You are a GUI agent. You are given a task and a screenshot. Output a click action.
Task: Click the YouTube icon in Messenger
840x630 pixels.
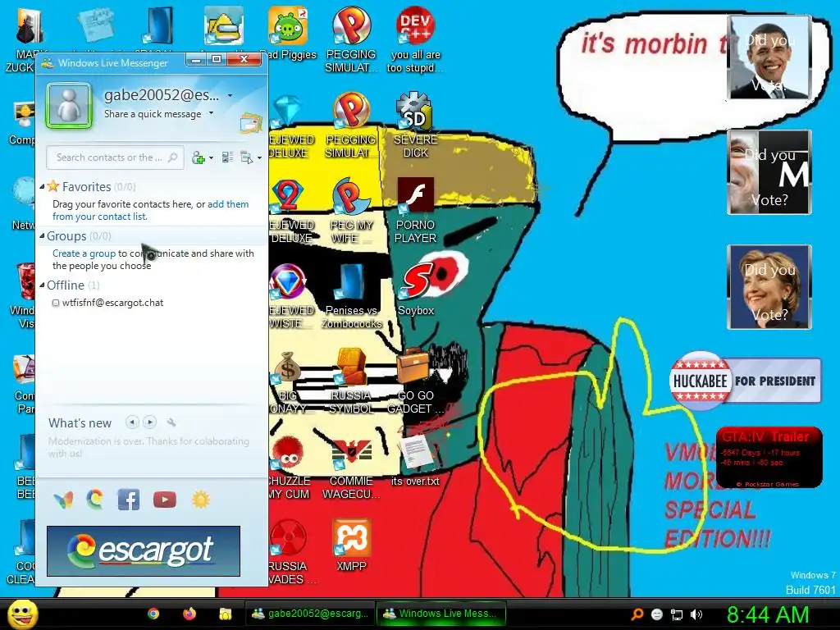pos(164,500)
